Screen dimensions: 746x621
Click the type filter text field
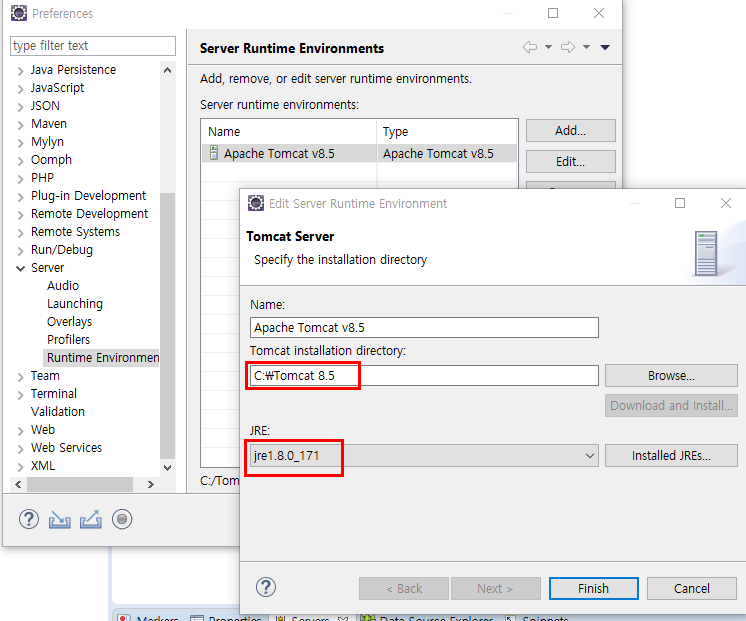point(93,46)
